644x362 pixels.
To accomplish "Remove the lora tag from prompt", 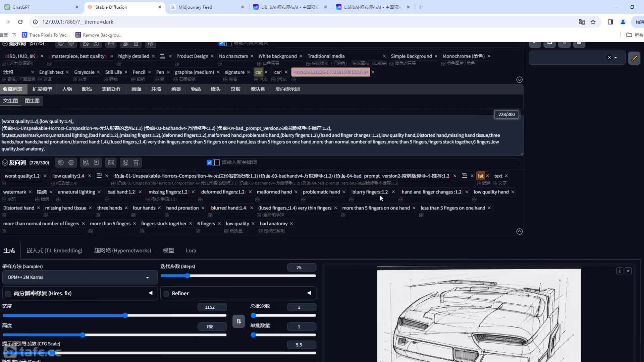I will [x=373, y=72].
